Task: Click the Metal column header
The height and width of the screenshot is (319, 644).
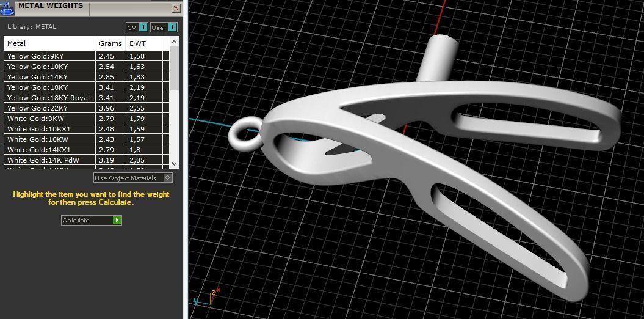Action: point(49,43)
